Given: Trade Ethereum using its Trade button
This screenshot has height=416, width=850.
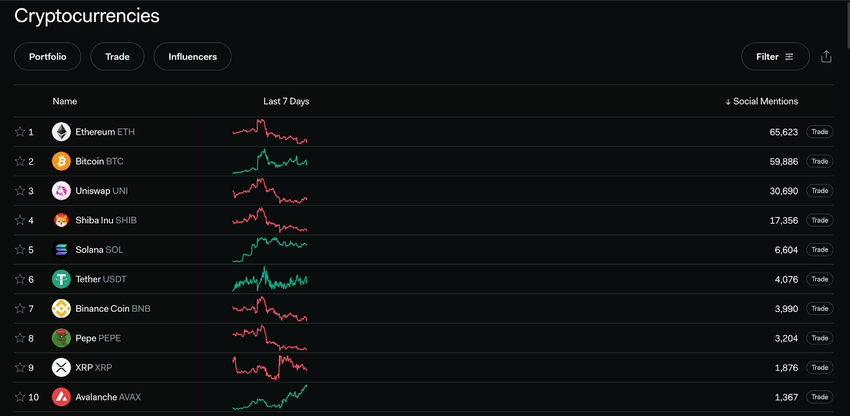Looking at the screenshot, I should (x=820, y=132).
